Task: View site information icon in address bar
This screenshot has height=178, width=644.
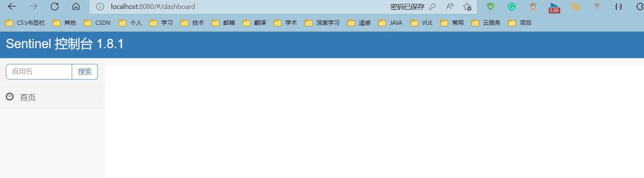Action: (x=100, y=7)
